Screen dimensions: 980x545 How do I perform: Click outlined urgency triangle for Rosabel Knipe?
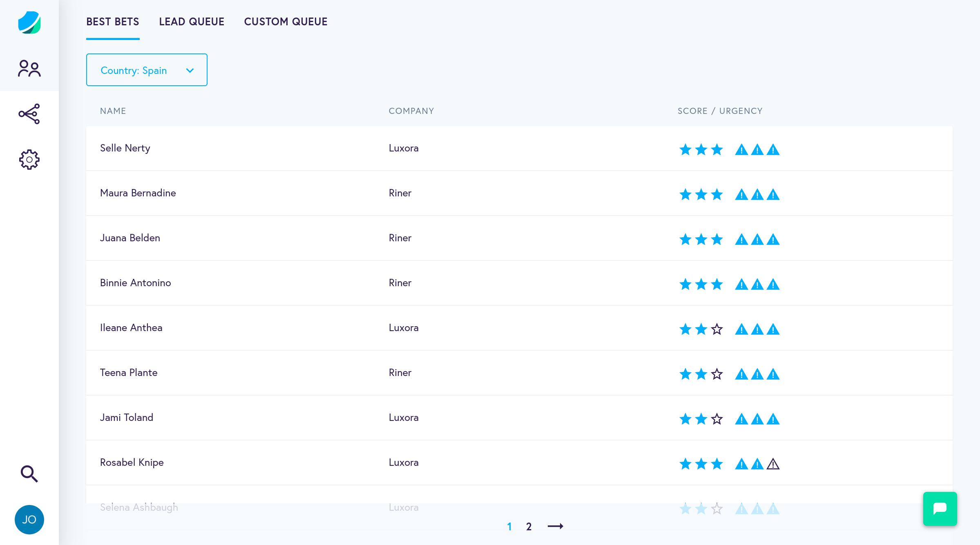(x=773, y=464)
